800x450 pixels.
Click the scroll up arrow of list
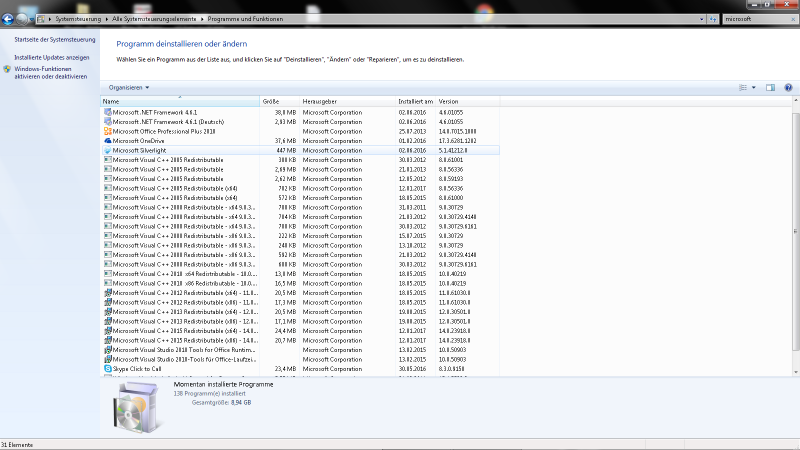click(x=795, y=101)
